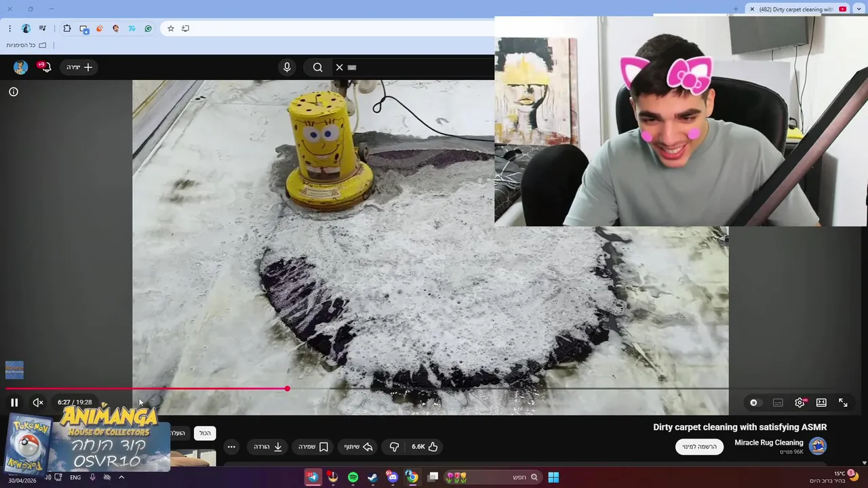
Task: Open the Windows Start menu
Action: pos(553,477)
